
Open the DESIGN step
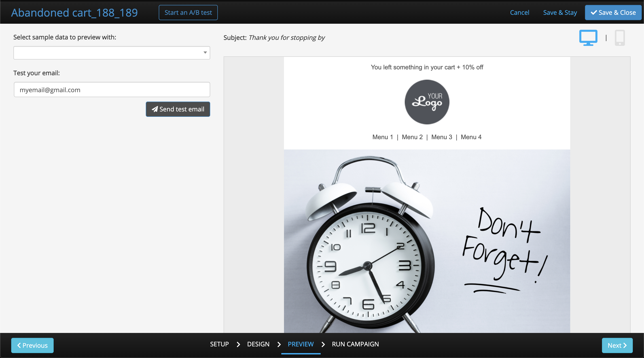(x=258, y=344)
